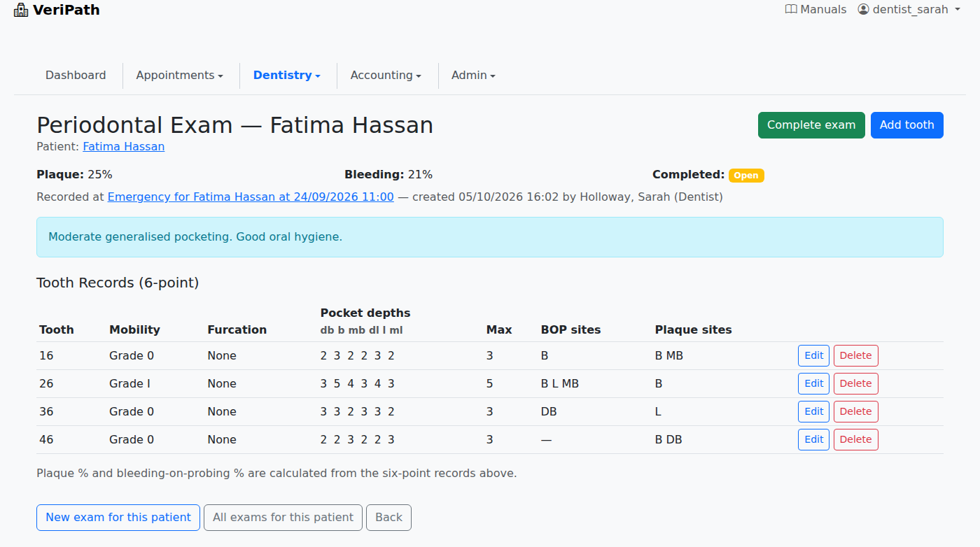Expand the Admin menu
Viewport: 980px width, 547px height.
coord(473,76)
